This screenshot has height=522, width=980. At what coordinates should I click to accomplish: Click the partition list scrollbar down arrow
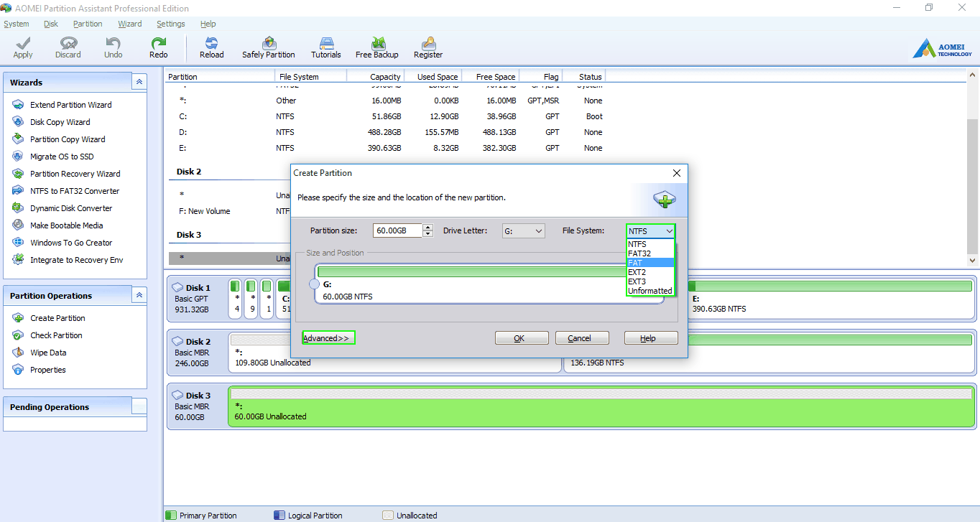point(973,261)
